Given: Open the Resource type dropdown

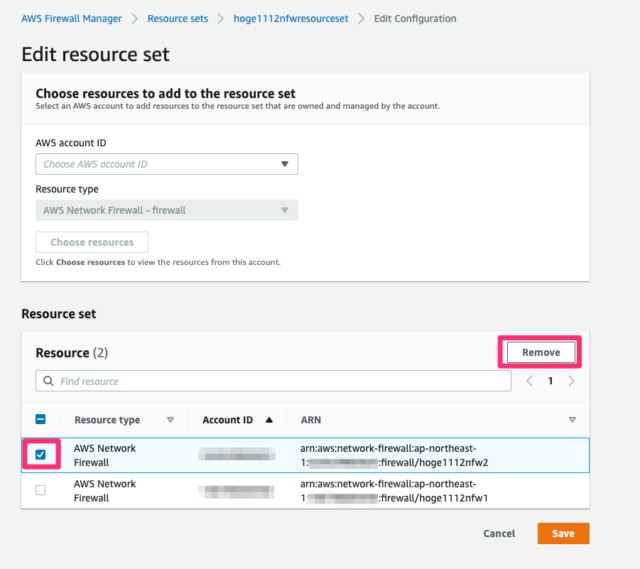Looking at the screenshot, I should (167, 210).
